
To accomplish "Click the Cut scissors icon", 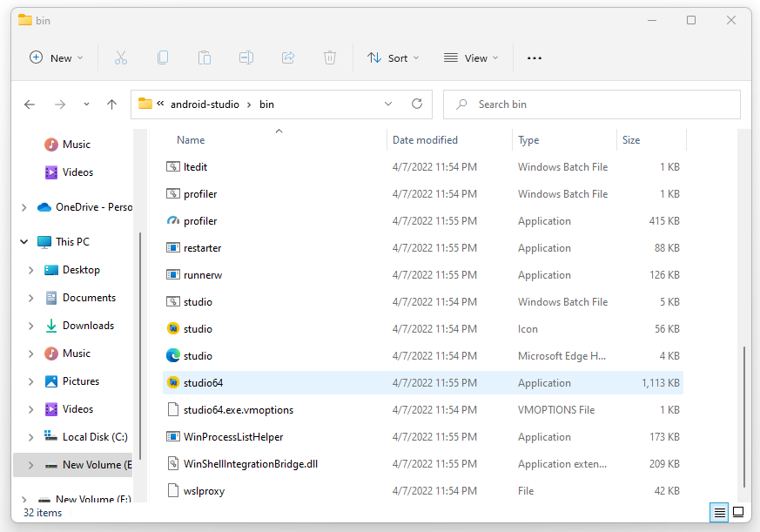I will click(x=121, y=57).
